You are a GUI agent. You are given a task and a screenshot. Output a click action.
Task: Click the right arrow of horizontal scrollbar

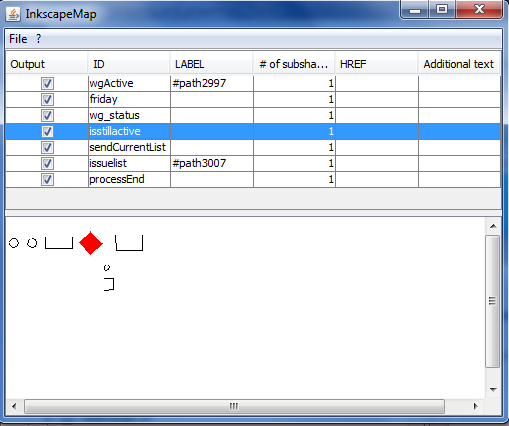click(x=475, y=406)
